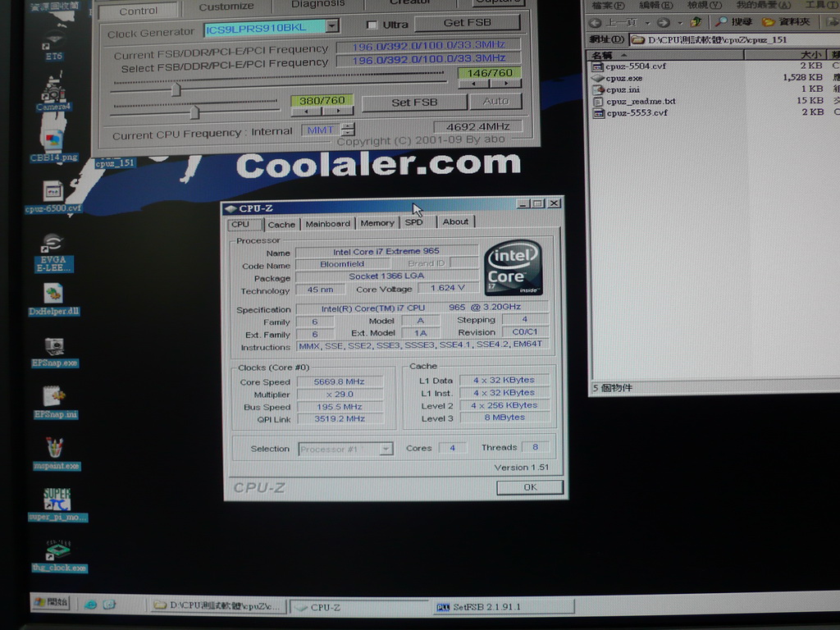Open the Back history dropdown arrow in Explorer
This screenshot has height=630, width=840.
(x=647, y=22)
